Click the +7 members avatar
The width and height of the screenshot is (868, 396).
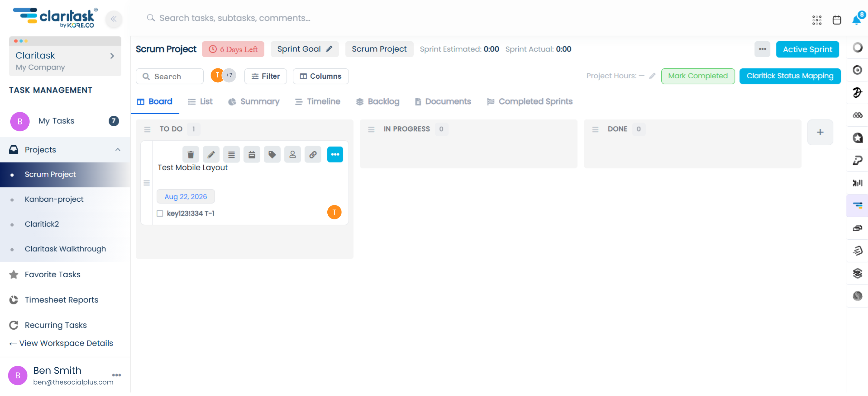point(229,75)
